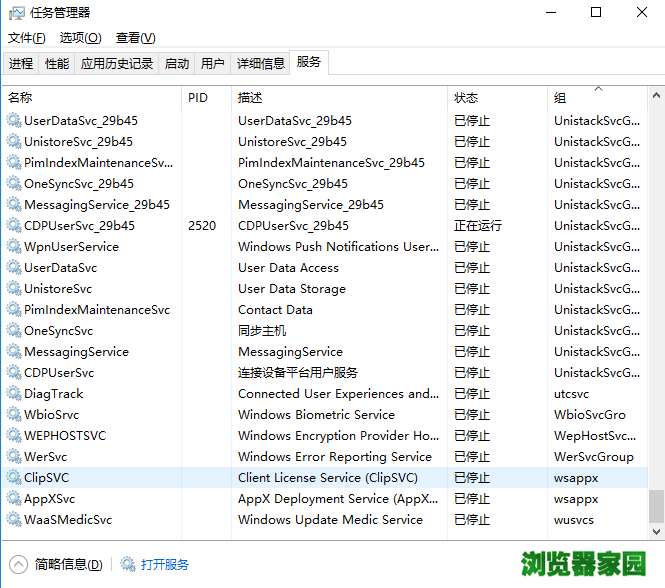Open the 文件(F) menu
The image size is (665, 588).
tap(27, 38)
